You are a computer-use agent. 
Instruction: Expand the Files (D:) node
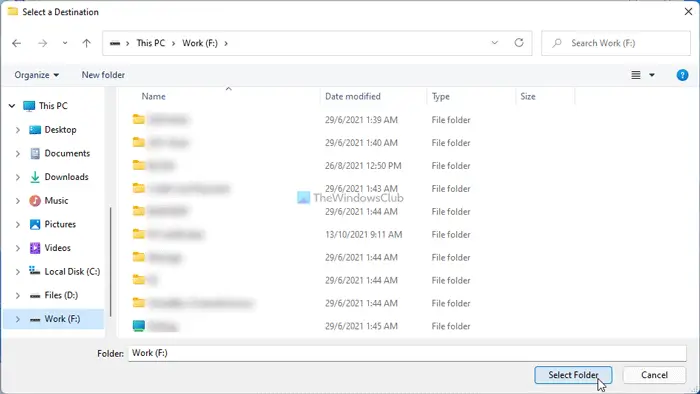pos(18,295)
